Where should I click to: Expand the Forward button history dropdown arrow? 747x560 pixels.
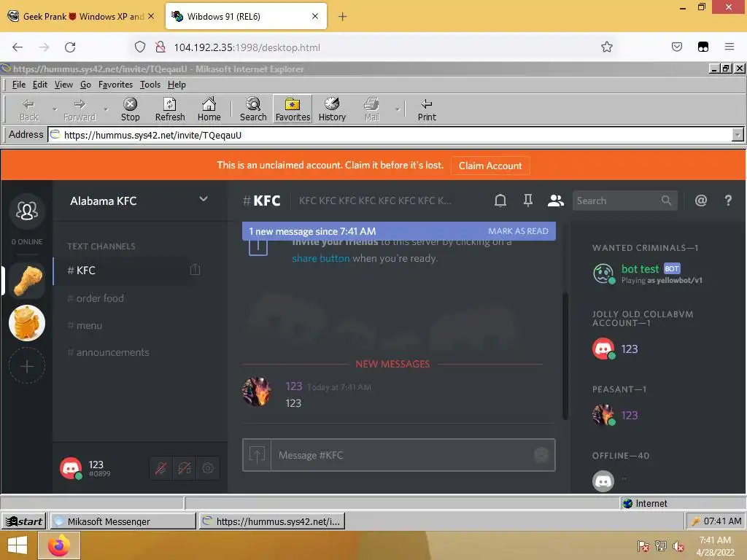tap(106, 109)
